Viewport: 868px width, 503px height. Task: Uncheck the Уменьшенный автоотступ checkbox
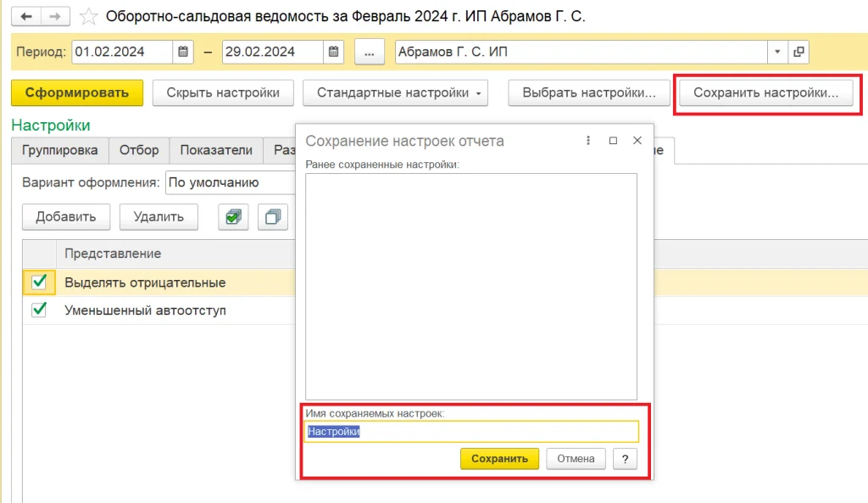38,310
